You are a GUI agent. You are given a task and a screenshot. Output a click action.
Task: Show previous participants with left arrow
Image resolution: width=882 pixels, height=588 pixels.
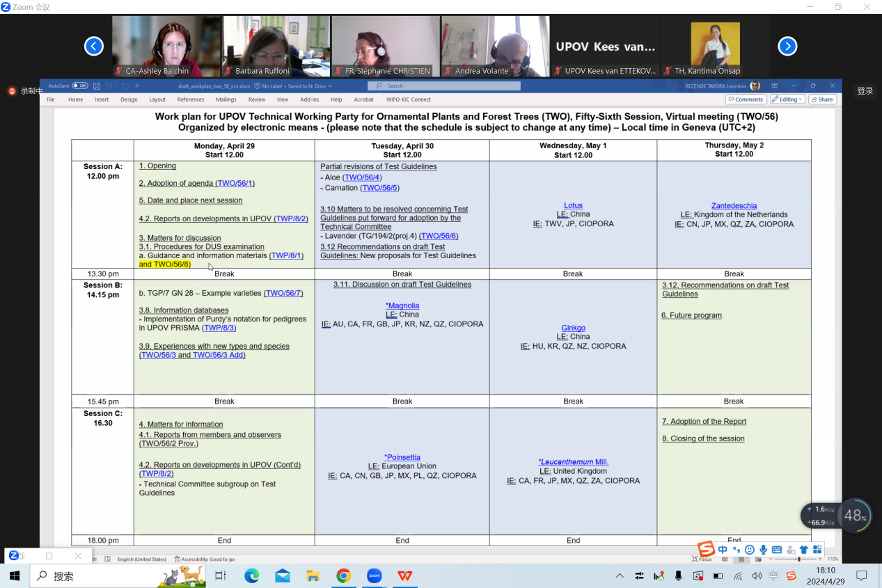pos(94,46)
